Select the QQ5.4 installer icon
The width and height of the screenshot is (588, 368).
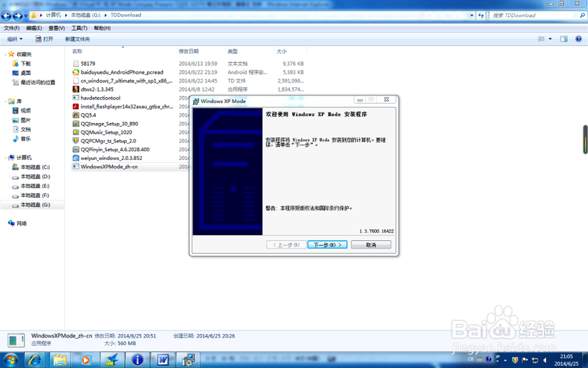[x=76, y=115]
